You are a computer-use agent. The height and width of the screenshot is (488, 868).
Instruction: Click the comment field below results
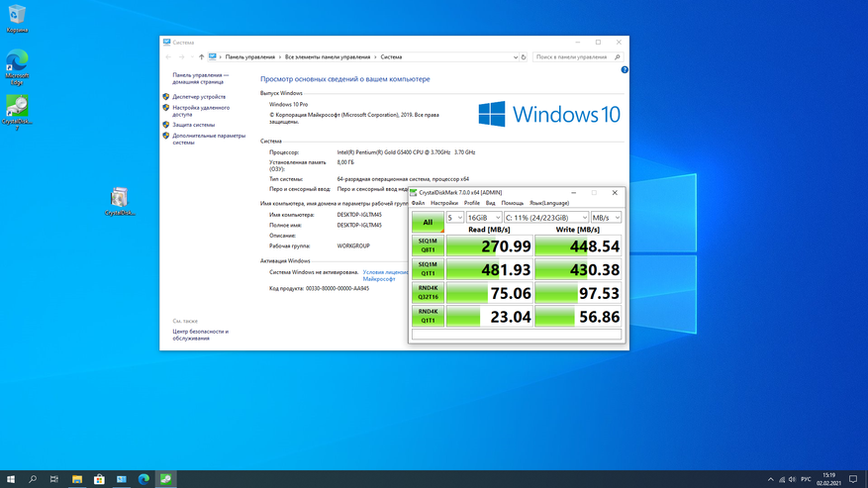click(x=517, y=334)
